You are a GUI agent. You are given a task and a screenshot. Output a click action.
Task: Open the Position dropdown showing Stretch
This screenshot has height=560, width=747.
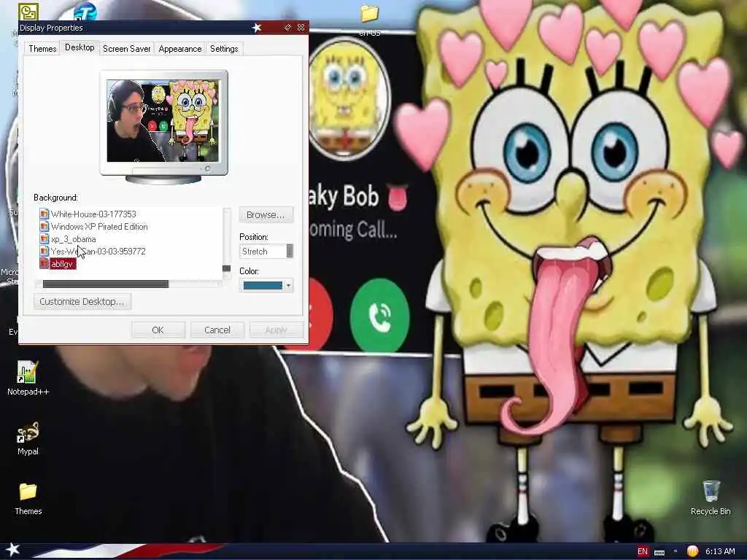click(266, 251)
